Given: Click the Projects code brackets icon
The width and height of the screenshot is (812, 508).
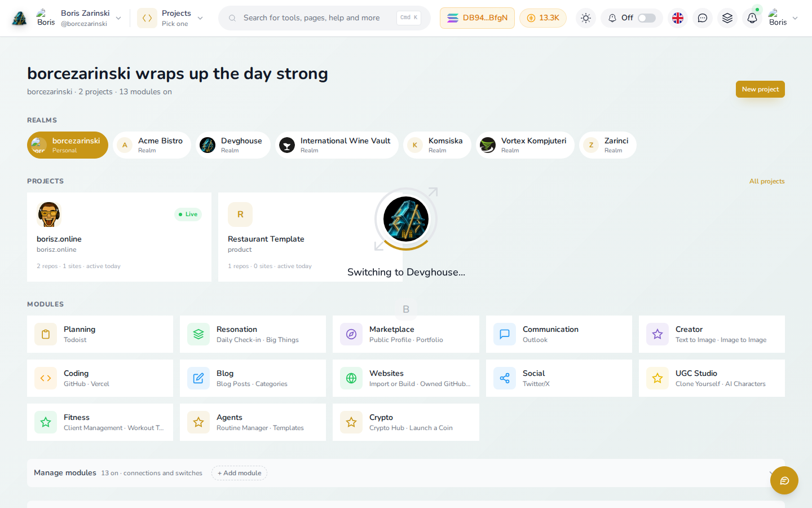Looking at the screenshot, I should click(x=147, y=18).
